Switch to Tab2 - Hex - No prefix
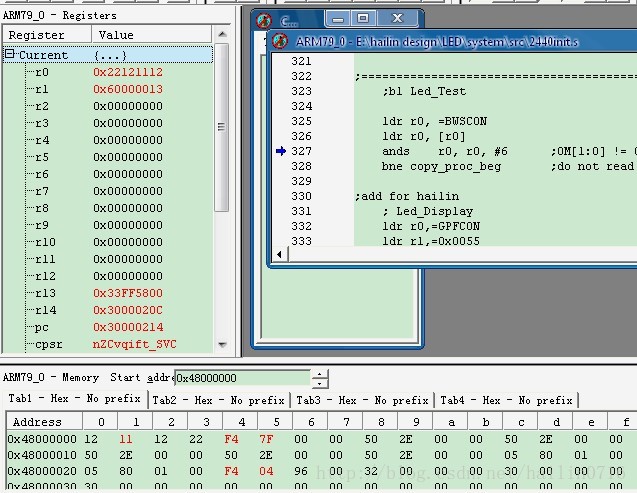Viewport: 637px width, 493px height. 218,400
